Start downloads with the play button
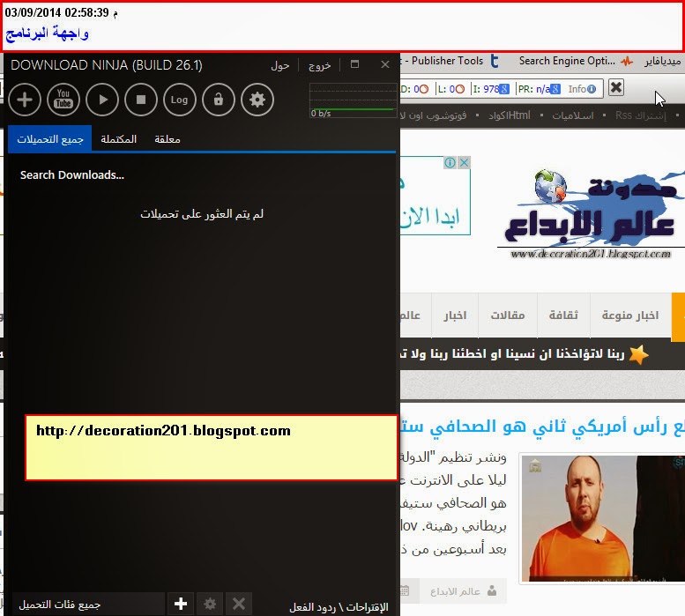This screenshot has height=616, width=685. tap(102, 100)
